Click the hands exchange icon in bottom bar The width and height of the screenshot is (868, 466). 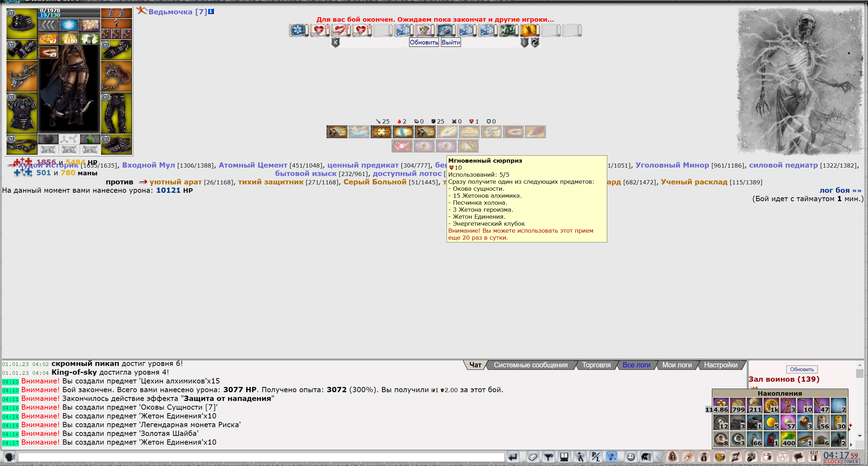click(x=735, y=457)
